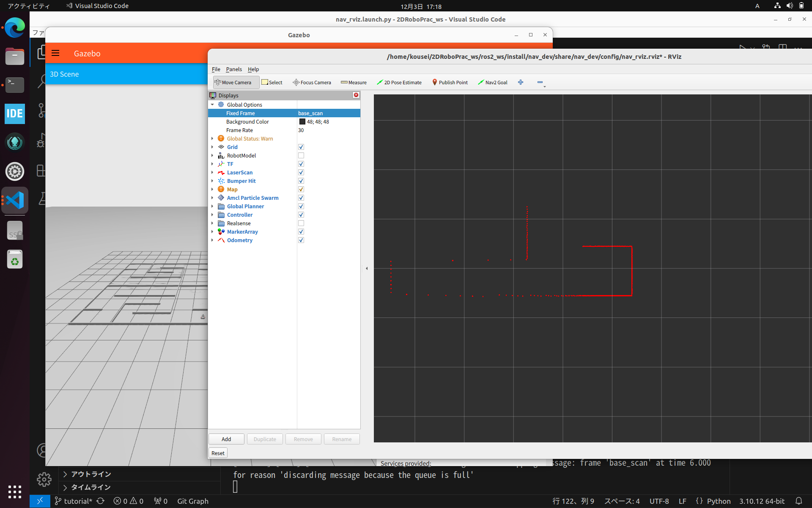Screen dimensions: 812x508
Task: Switch to the Select tool in RViz
Action: [272, 82]
